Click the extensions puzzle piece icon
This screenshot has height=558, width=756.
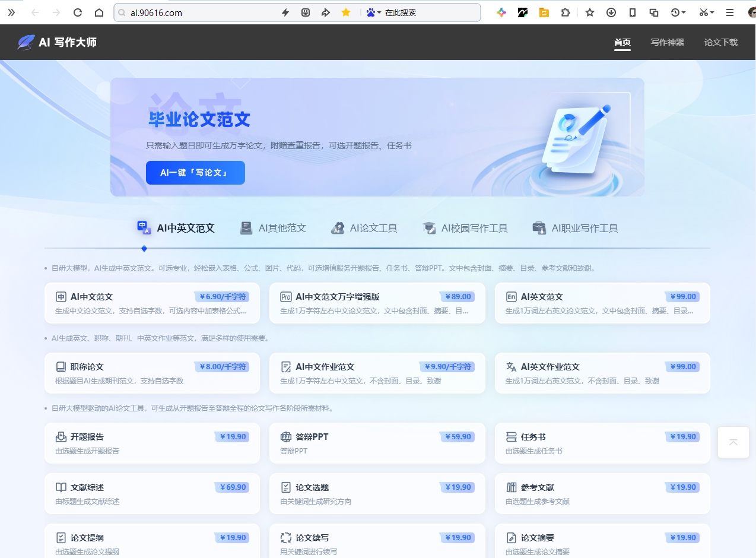[566, 12]
